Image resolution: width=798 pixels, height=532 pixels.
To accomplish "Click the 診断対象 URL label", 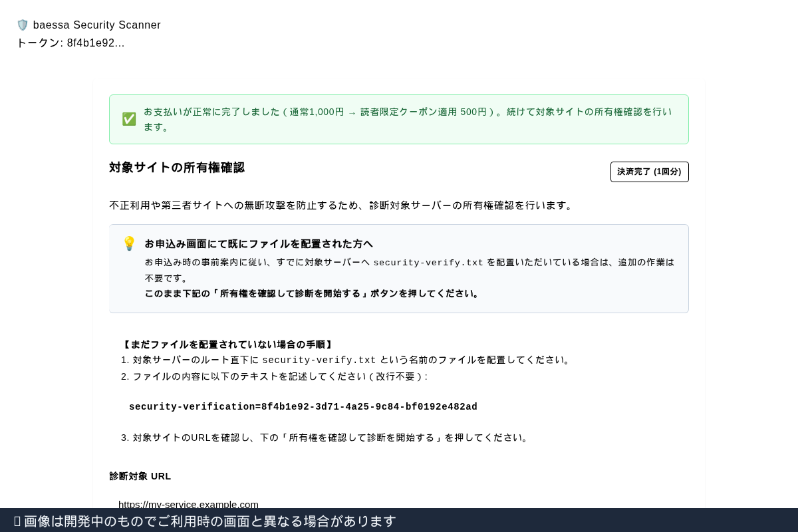I will (140, 476).
